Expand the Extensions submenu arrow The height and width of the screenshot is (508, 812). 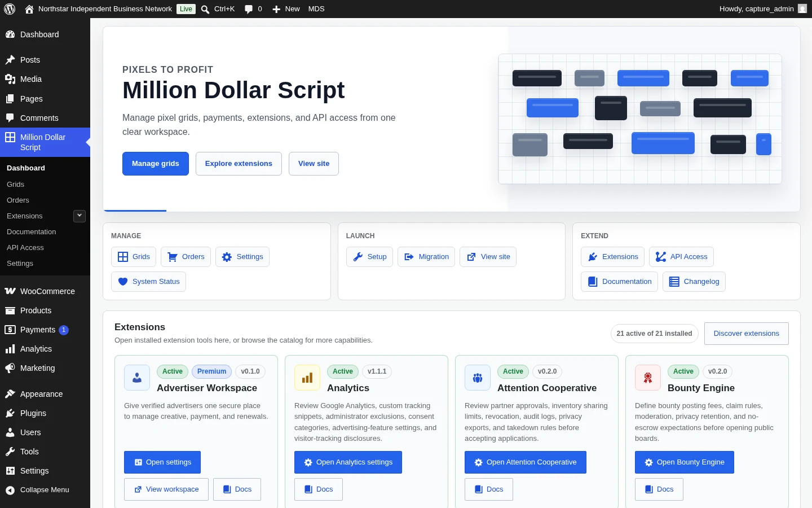click(80, 216)
